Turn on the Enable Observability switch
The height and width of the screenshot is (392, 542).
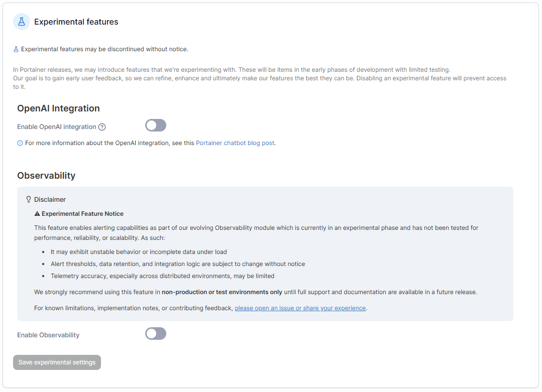156,334
